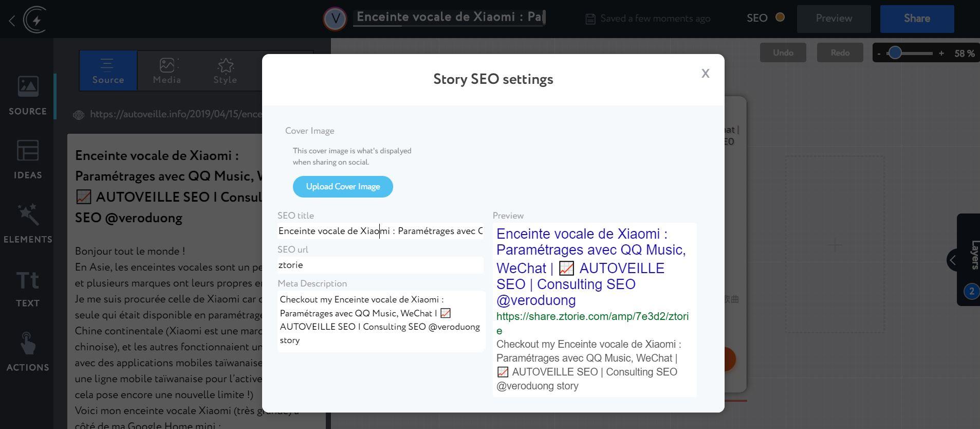This screenshot has height=429, width=980.
Task: Switch to the Media tab
Action: pyautogui.click(x=167, y=70)
